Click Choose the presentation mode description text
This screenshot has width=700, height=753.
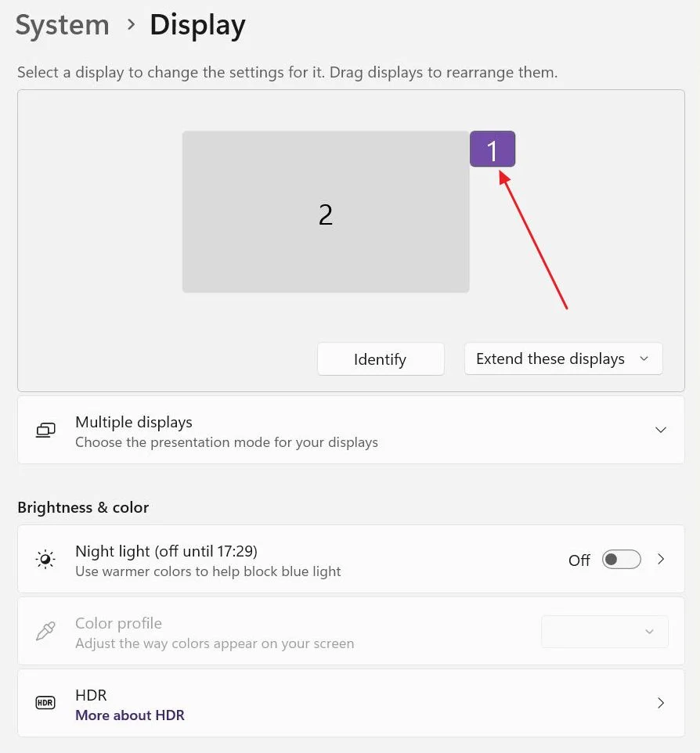coord(226,442)
